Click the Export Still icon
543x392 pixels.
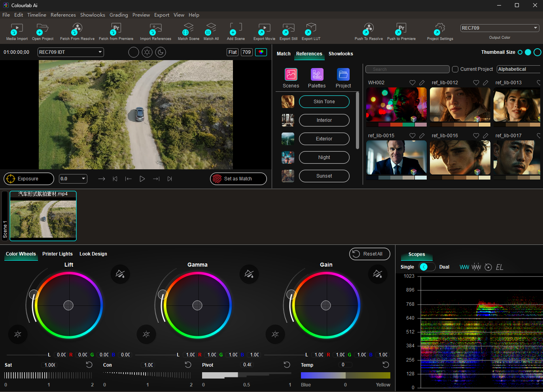coord(288,30)
